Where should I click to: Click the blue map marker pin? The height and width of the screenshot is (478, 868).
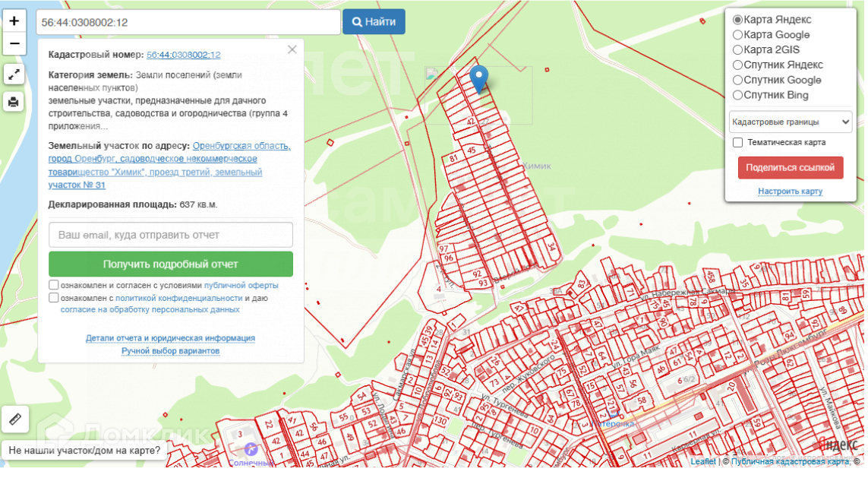[479, 78]
